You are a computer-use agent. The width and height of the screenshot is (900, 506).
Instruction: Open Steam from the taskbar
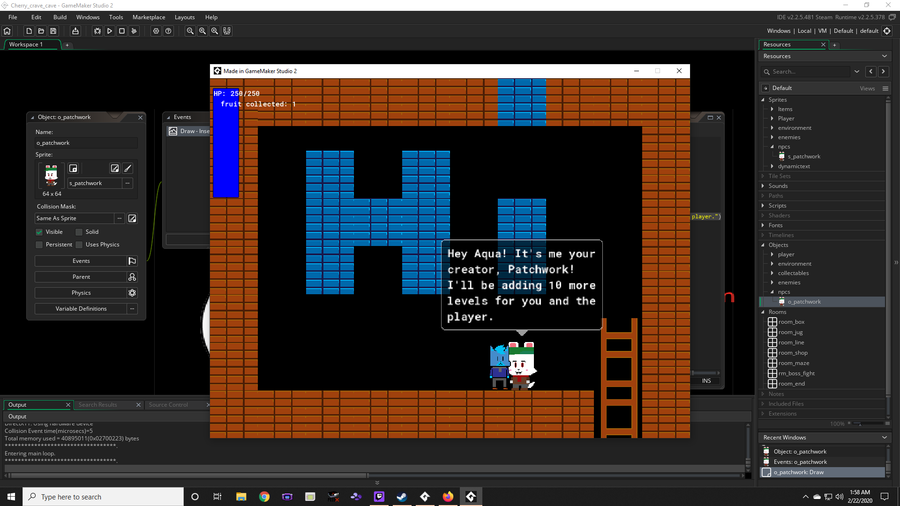[x=402, y=497]
